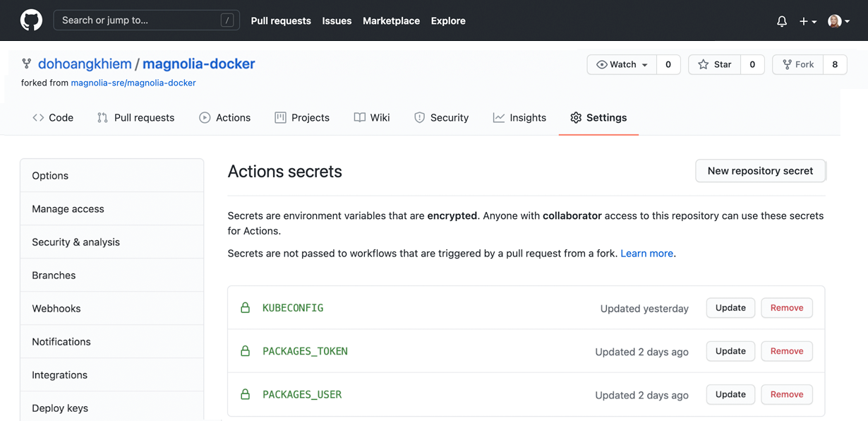The width and height of the screenshot is (868, 421).
Task: Select the Security shield icon
Action: click(x=421, y=117)
